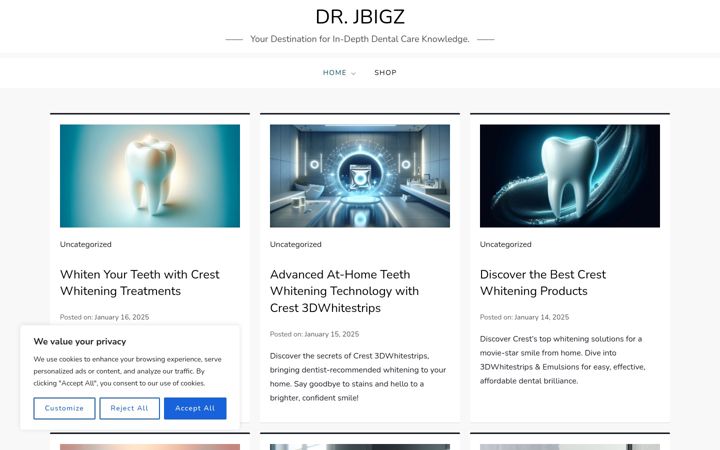
Task: Click the Discover the secrets of Crest 3DWhitestrips excerpt
Action: 358,377
